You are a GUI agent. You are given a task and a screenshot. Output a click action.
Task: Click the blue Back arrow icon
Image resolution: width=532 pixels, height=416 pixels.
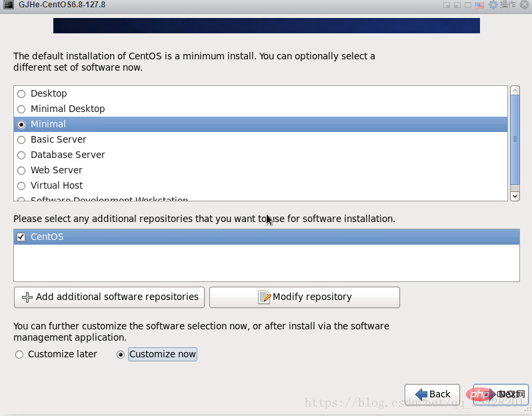(x=421, y=394)
